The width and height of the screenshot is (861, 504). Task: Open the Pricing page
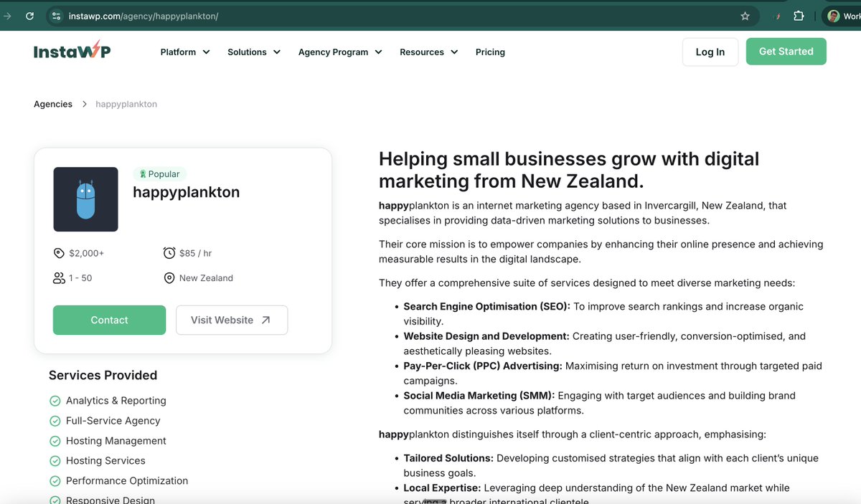click(x=490, y=52)
